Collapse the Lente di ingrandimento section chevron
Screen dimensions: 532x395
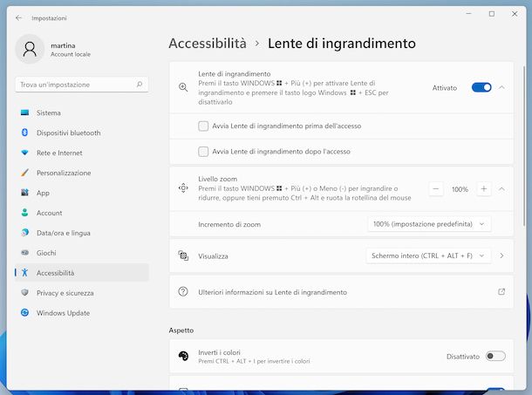[x=501, y=87]
